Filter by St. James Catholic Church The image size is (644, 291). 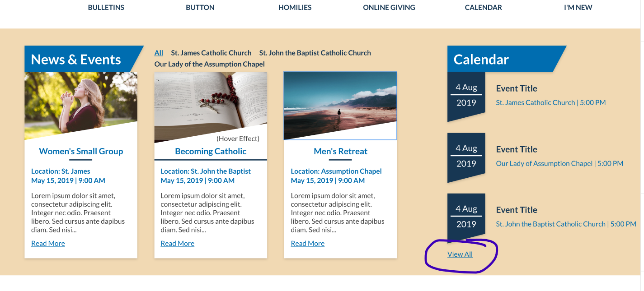[x=211, y=53]
